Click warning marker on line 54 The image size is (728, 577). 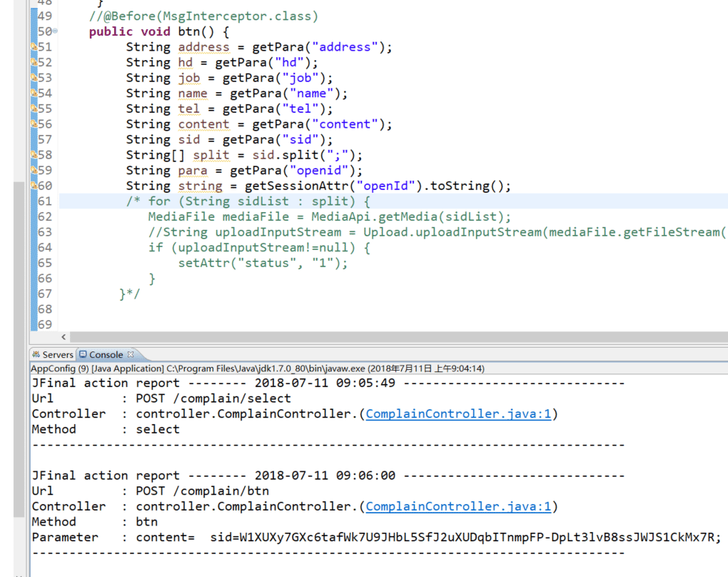tap(34, 92)
